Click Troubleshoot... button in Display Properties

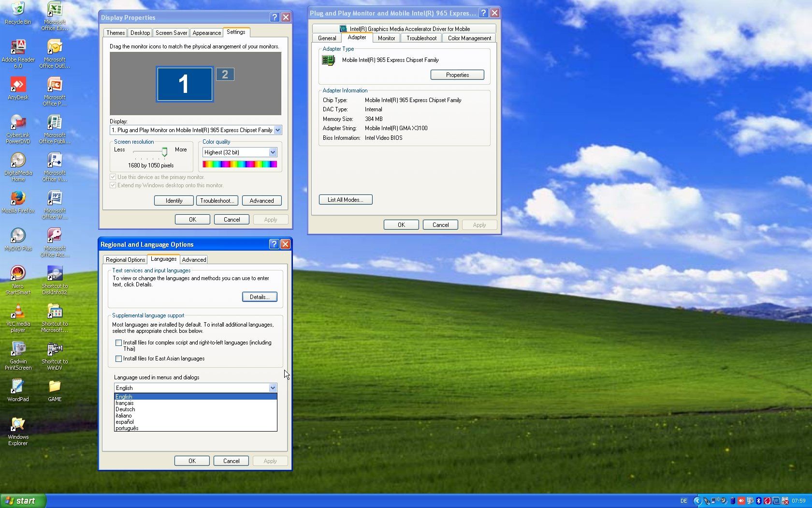(217, 201)
